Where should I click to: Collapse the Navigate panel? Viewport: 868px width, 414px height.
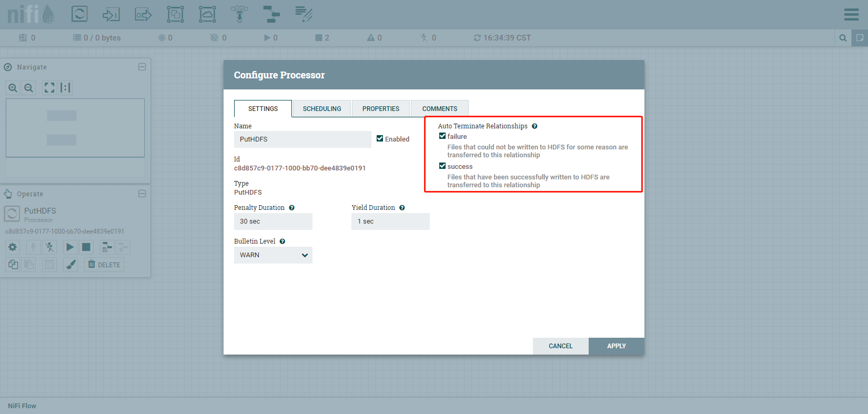click(142, 67)
